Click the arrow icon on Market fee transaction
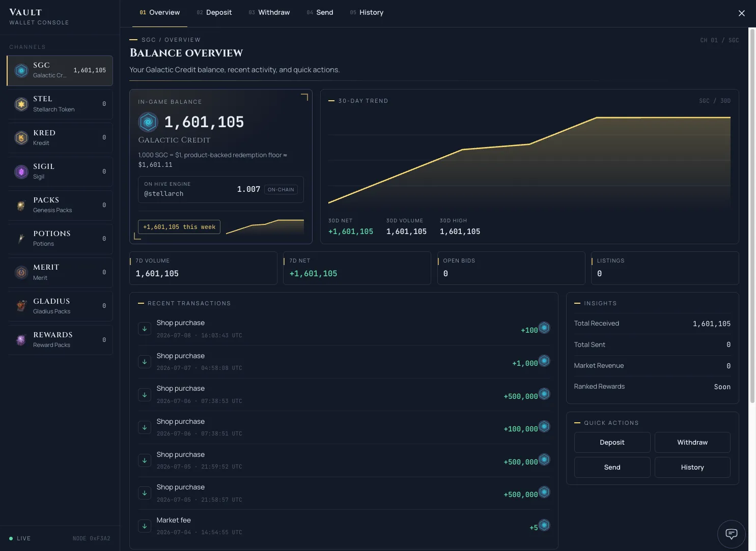756x551 pixels. (x=145, y=526)
